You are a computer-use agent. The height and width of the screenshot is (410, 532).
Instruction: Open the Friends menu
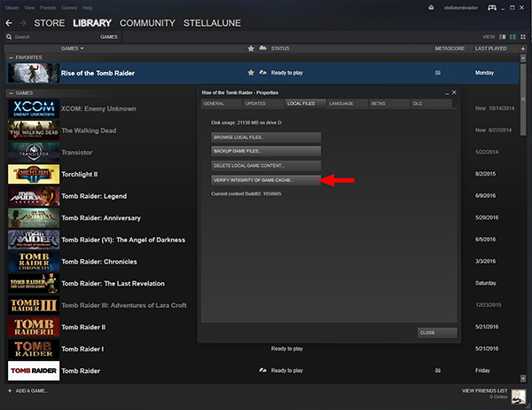[x=48, y=7]
